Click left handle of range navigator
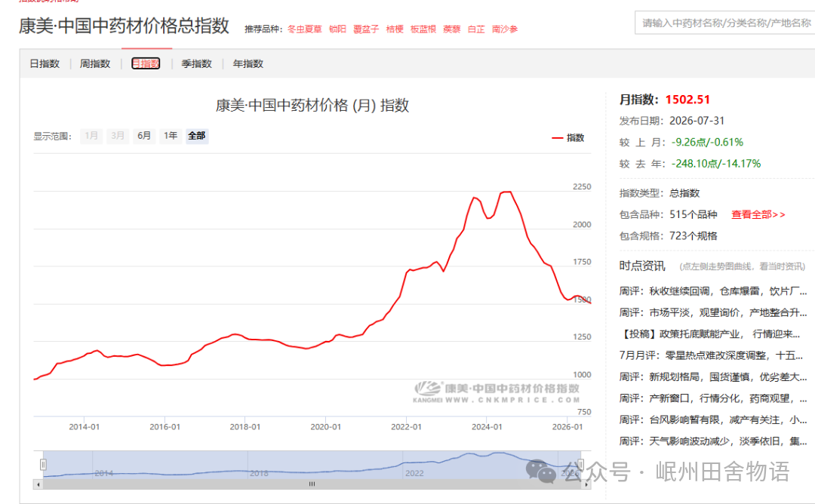The image size is (815, 504). click(43, 464)
